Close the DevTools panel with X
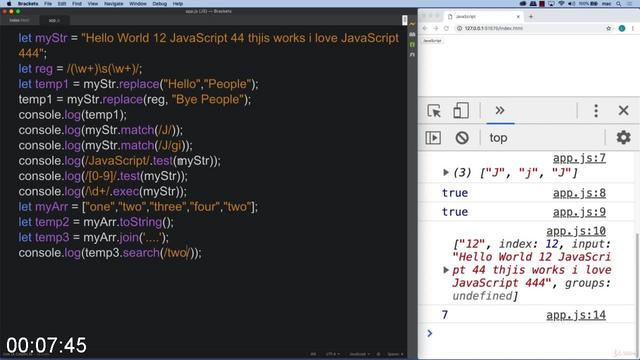 (623, 110)
